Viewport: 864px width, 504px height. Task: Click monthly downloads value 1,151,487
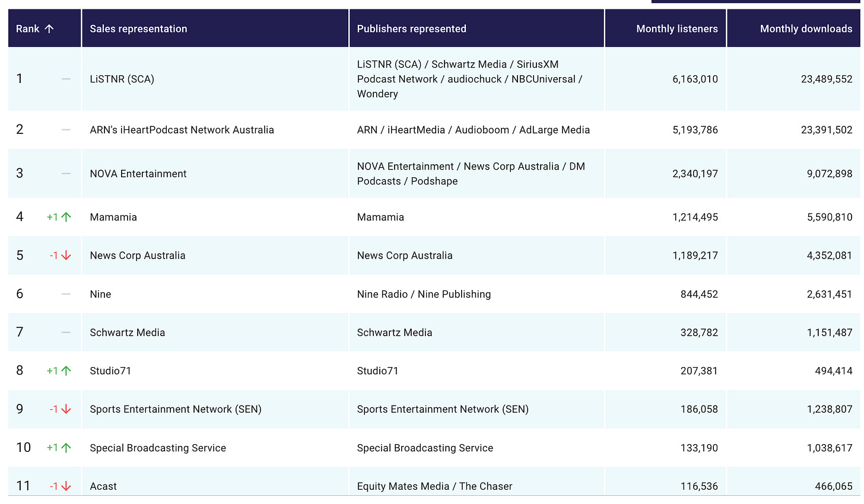pos(830,333)
